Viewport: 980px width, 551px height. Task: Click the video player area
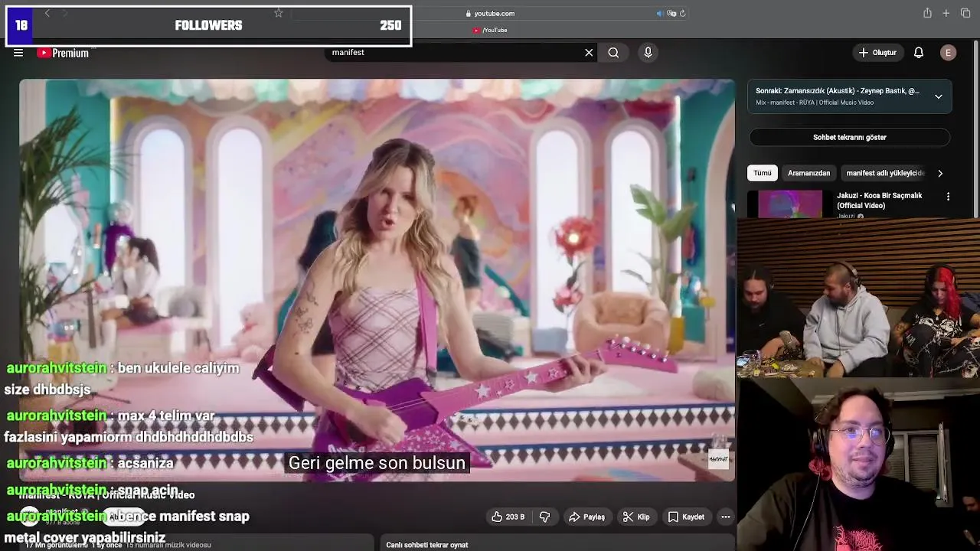pos(377,280)
